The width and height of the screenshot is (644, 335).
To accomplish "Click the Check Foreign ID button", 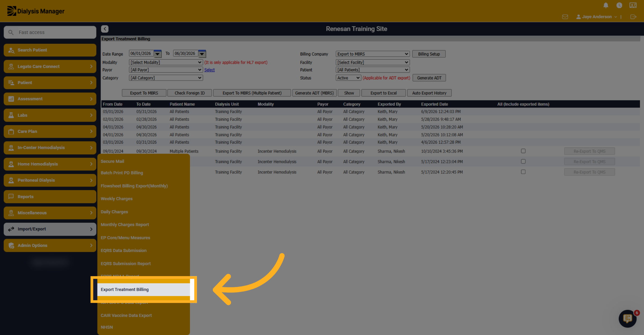I will click(190, 93).
